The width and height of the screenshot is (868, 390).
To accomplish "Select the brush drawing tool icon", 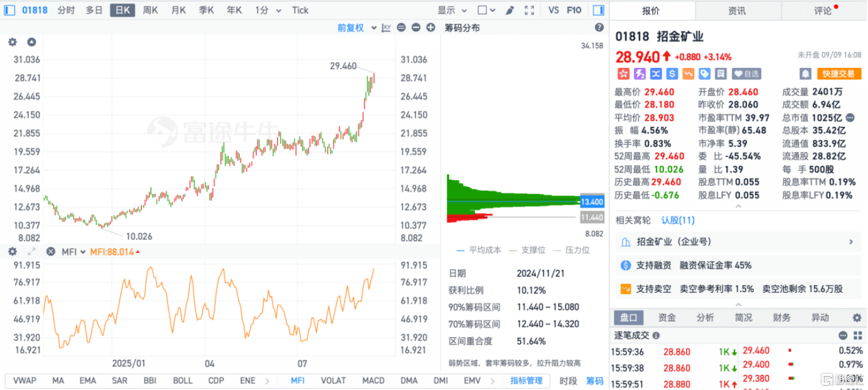I will [x=510, y=10].
